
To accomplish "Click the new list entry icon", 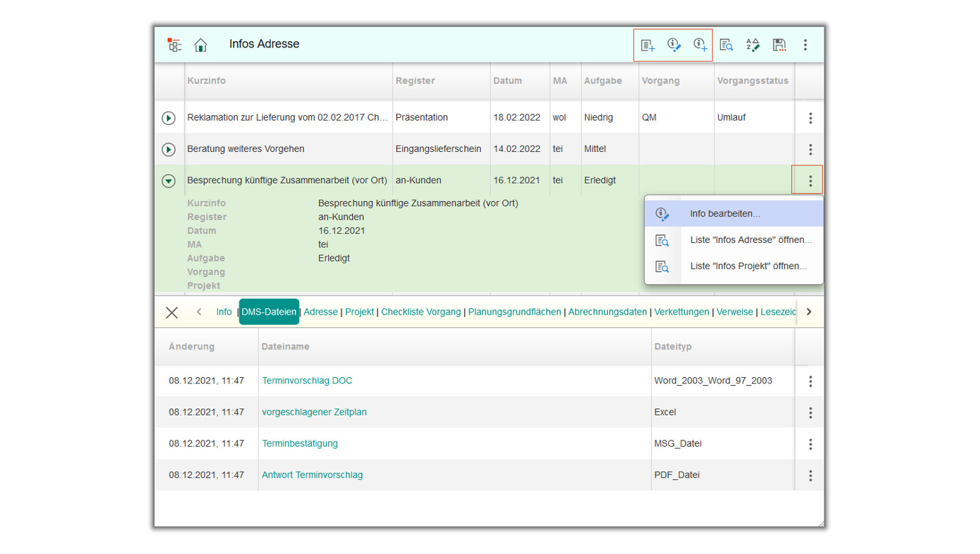I will pos(647,45).
